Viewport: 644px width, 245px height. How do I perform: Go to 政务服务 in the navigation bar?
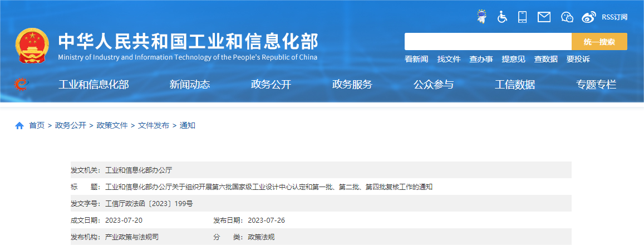click(x=352, y=85)
